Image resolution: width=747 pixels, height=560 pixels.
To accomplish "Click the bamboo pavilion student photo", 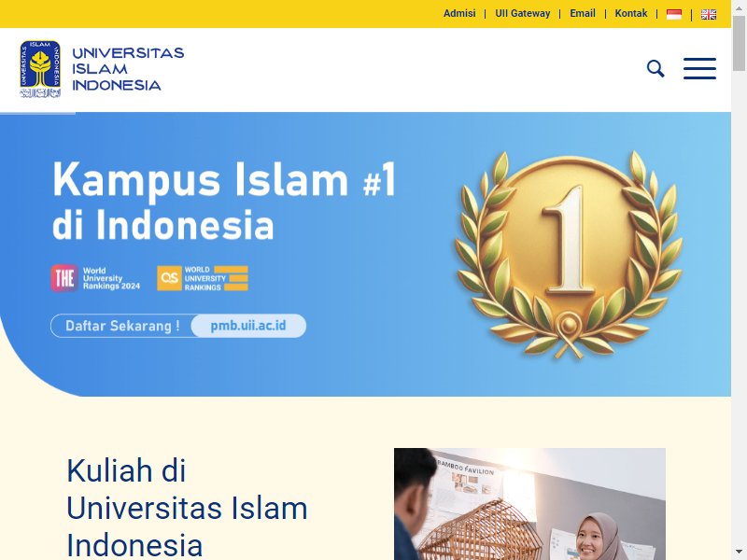I will pyautogui.click(x=529, y=504).
